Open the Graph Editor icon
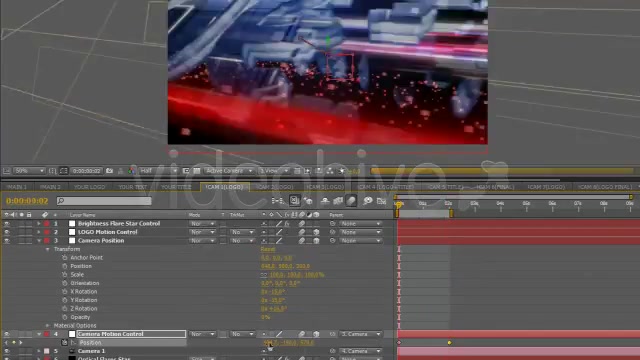Screen dimensions: 640x360 point(381,200)
